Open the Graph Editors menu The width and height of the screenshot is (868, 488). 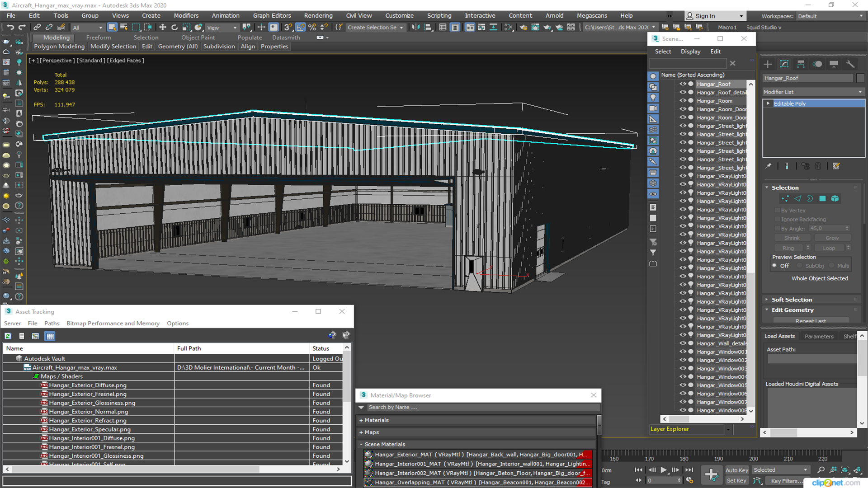coord(272,15)
